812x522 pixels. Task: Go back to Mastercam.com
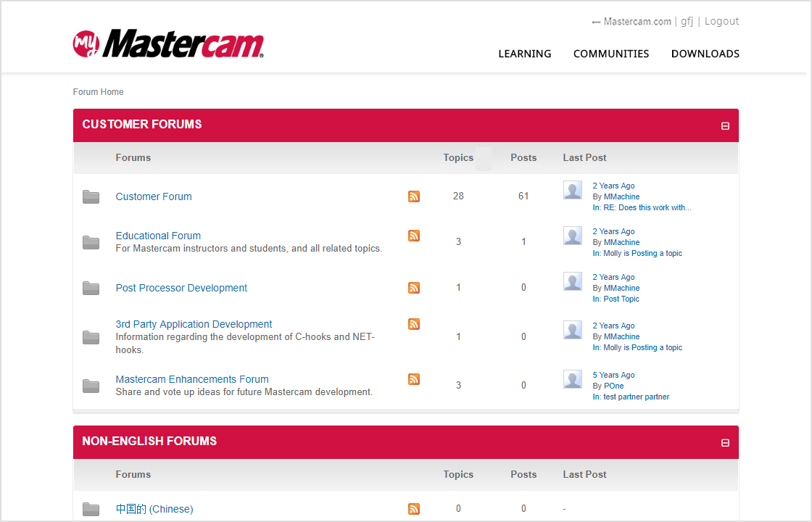click(631, 22)
